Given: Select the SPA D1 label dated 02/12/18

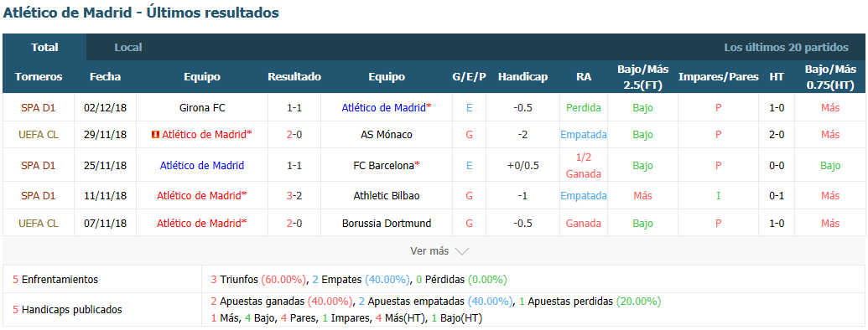Looking at the screenshot, I should 39,108.
